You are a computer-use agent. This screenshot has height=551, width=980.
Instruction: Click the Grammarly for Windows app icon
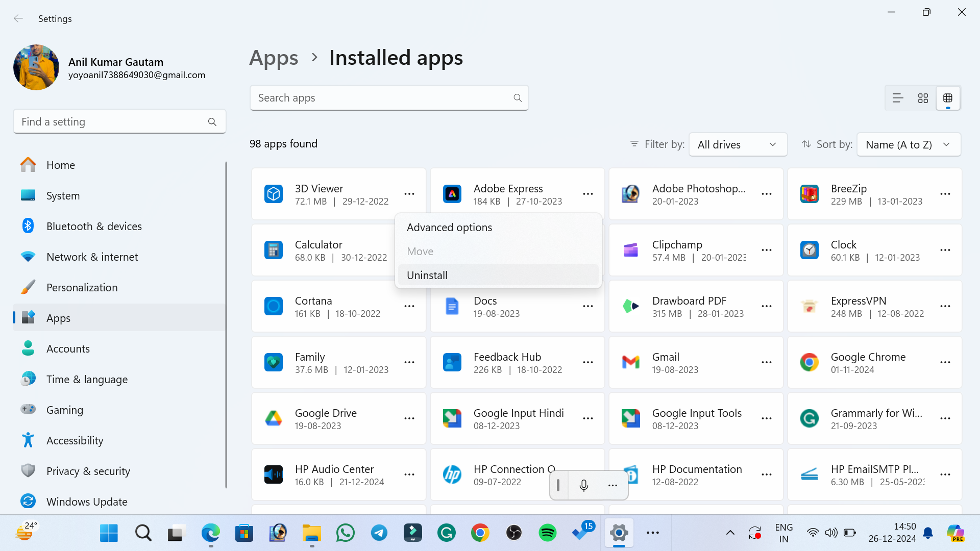pyautogui.click(x=810, y=418)
